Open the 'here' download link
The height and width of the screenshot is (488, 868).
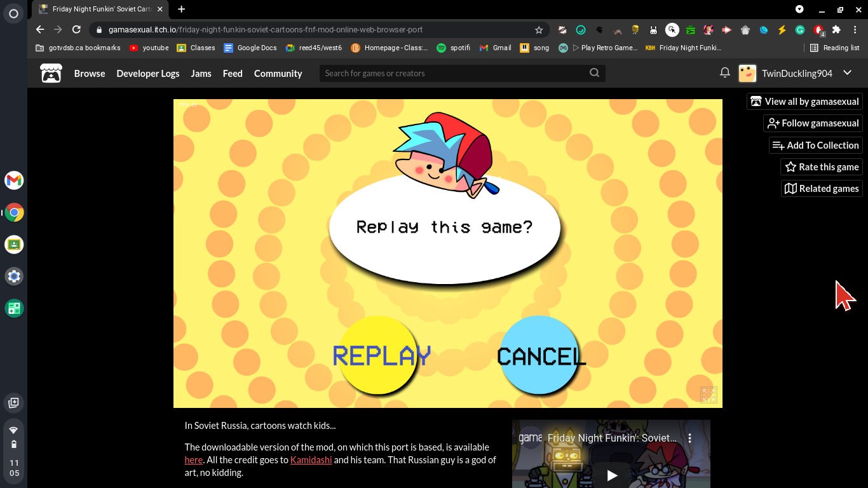coord(194,460)
